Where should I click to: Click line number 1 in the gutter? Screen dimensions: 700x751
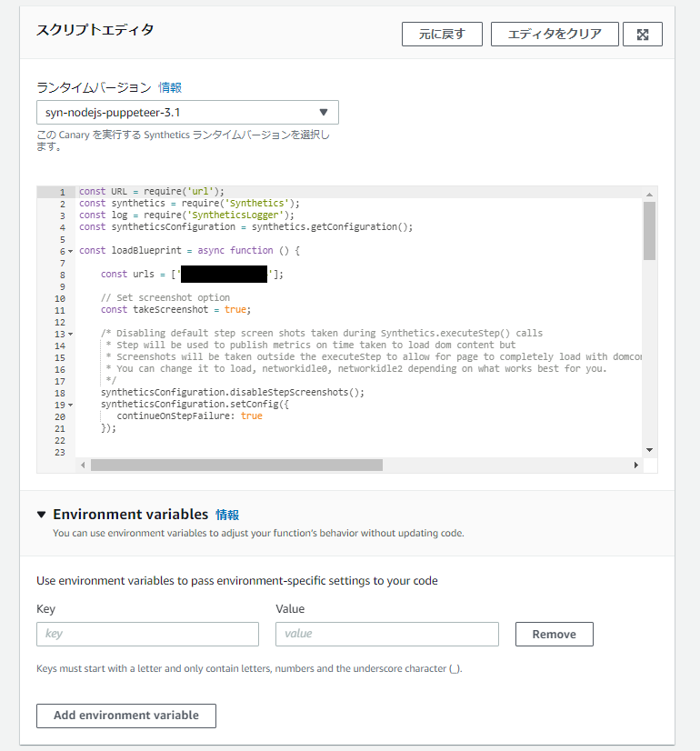tap(62, 192)
